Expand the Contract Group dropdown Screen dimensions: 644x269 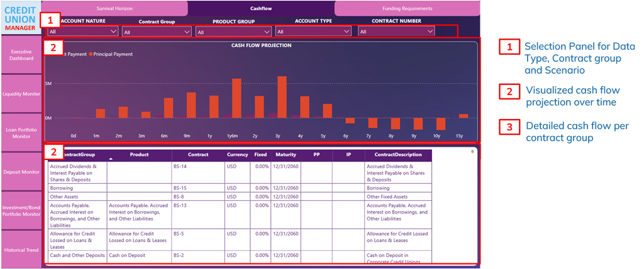(157, 31)
